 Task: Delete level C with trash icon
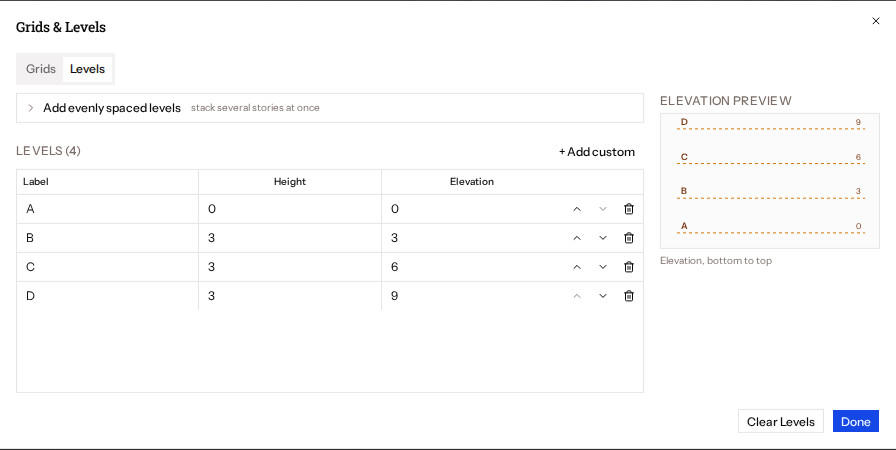click(x=629, y=267)
